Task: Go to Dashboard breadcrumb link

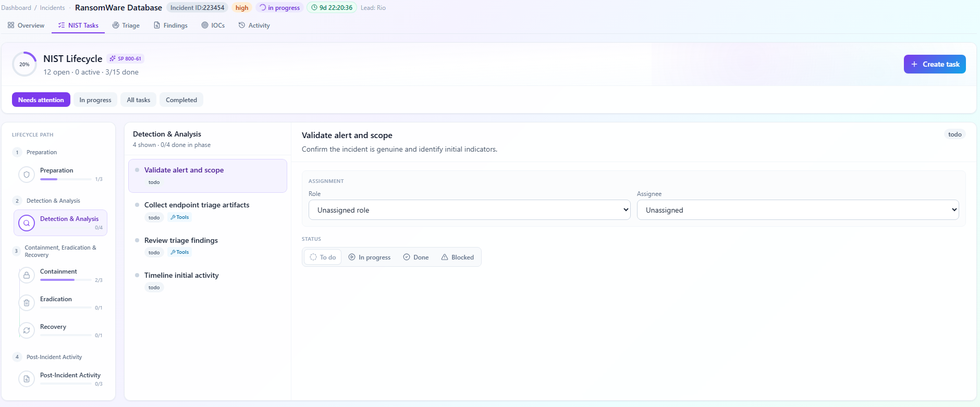Action: tap(16, 8)
